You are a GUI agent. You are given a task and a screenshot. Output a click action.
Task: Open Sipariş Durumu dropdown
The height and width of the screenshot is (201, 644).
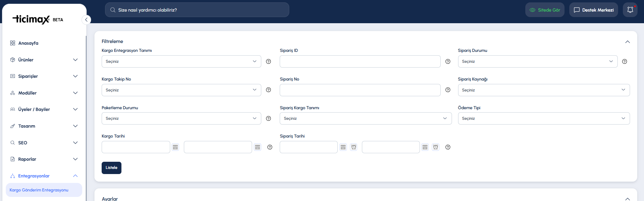(538, 61)
